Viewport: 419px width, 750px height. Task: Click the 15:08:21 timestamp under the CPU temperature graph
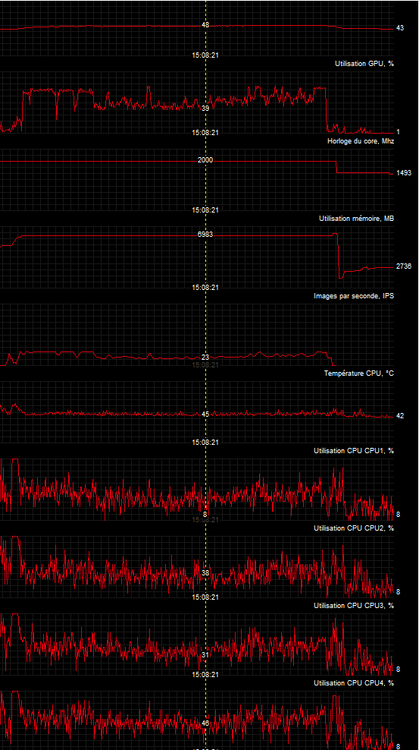point(205,442)
